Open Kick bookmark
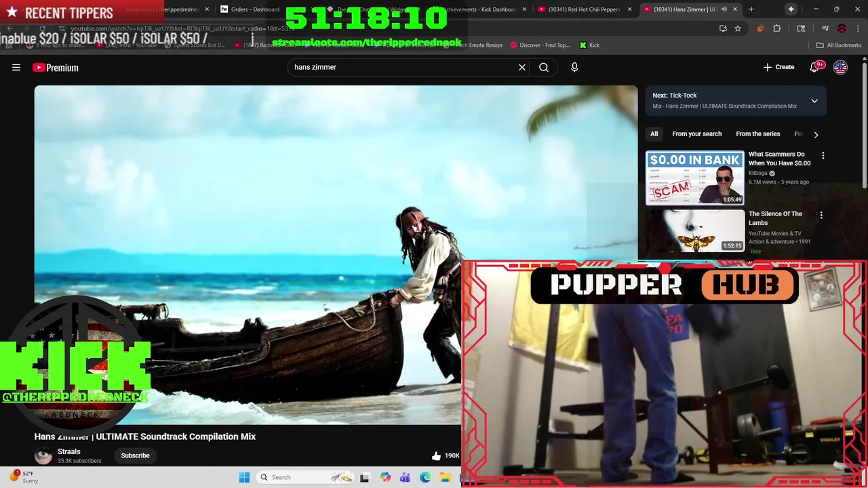 589,45
